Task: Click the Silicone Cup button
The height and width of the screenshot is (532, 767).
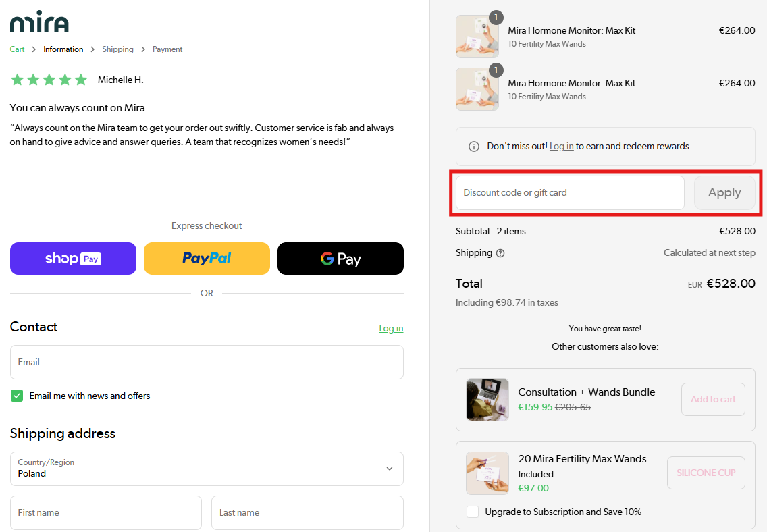Action: pyautogui.click(x=706, y=473)
